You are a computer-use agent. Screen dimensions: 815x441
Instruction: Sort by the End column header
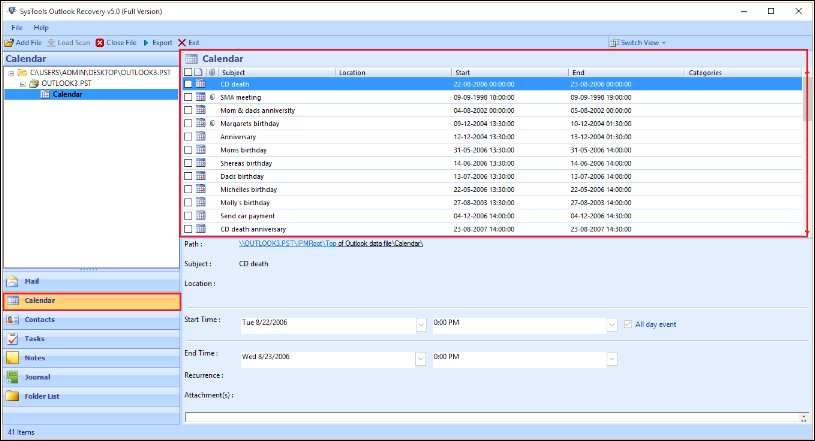[627, 72]
